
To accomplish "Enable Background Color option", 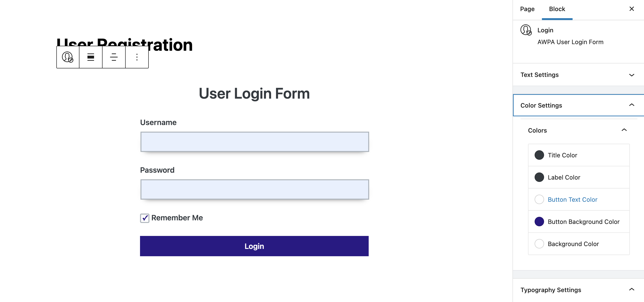I will pyautogui.click(x=539, y=244).
